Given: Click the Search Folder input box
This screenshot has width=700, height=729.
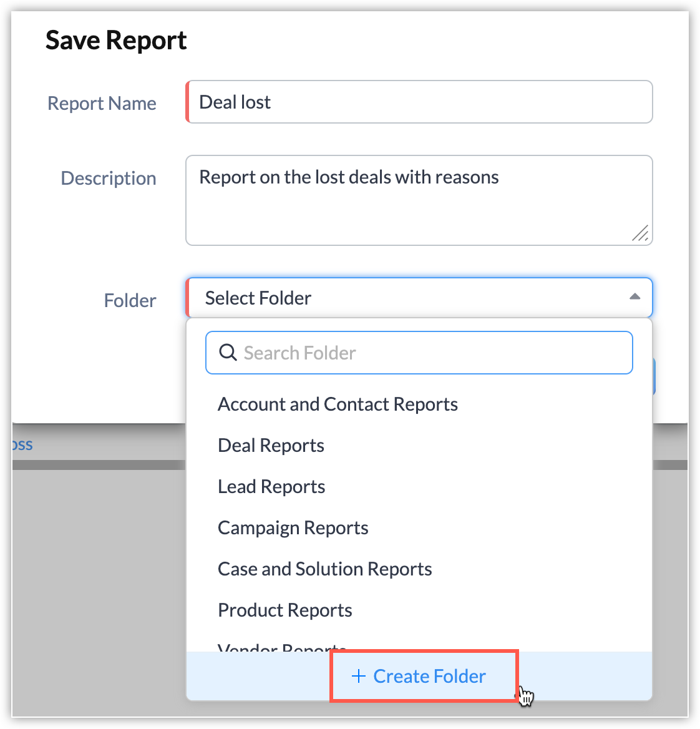Looking at the screenshot, I should 430,353.
